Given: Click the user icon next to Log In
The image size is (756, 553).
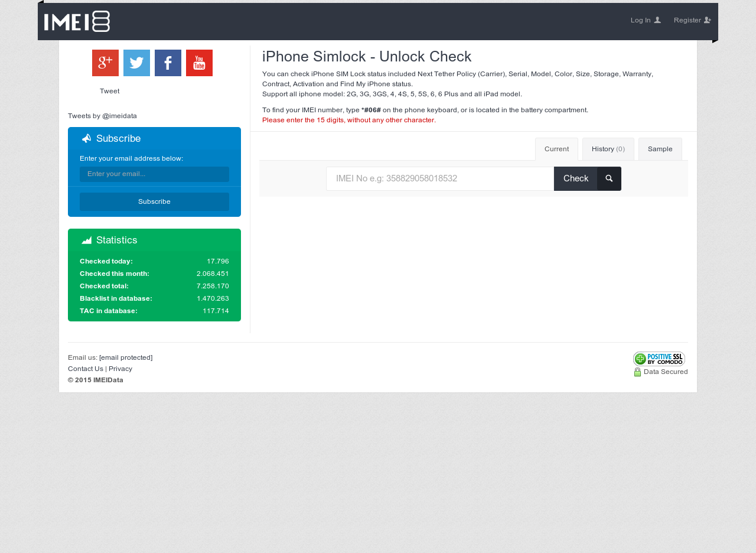Looking at the screenshot, I should (x=657, y=20).
